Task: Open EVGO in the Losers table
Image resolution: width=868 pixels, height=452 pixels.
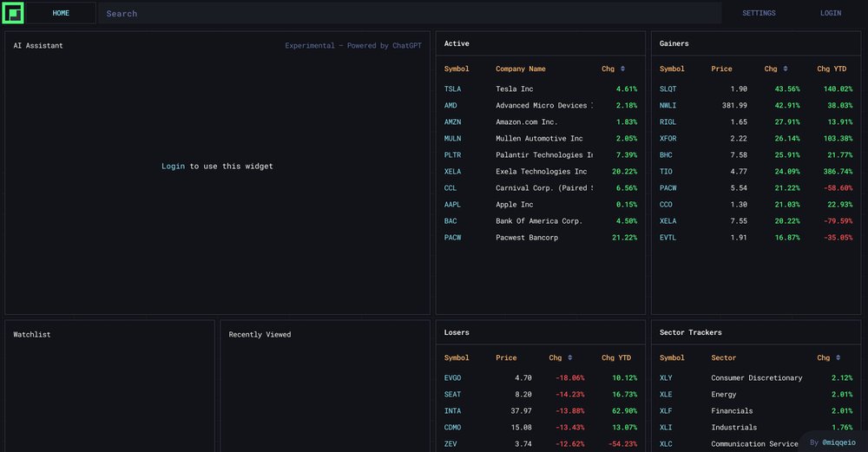Action: [452, 377]
